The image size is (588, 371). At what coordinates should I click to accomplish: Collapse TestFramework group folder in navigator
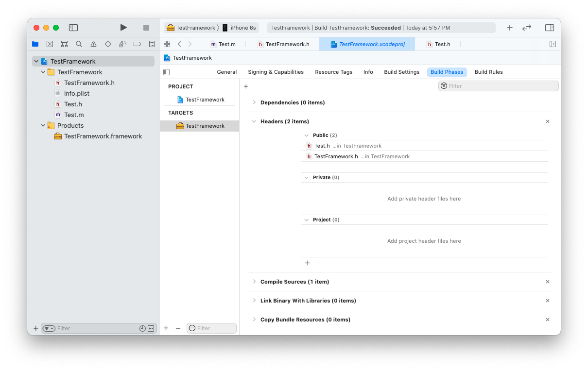pos(43,72)
